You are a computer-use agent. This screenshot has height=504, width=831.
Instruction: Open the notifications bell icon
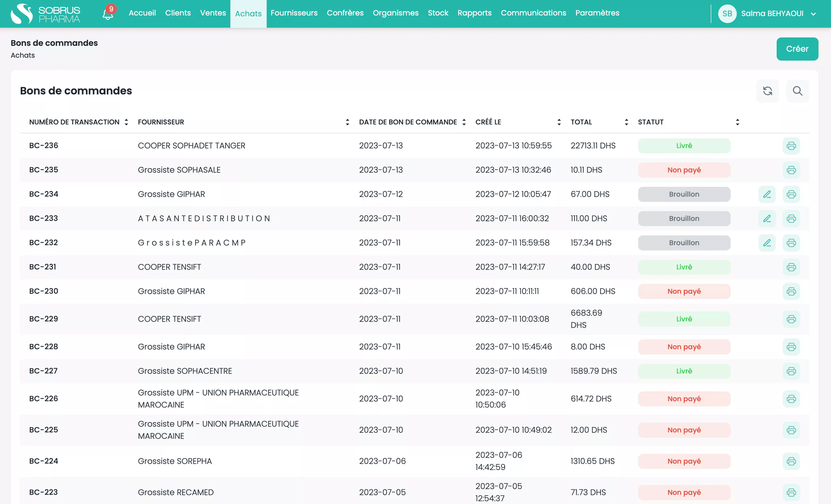pos(108,14)
